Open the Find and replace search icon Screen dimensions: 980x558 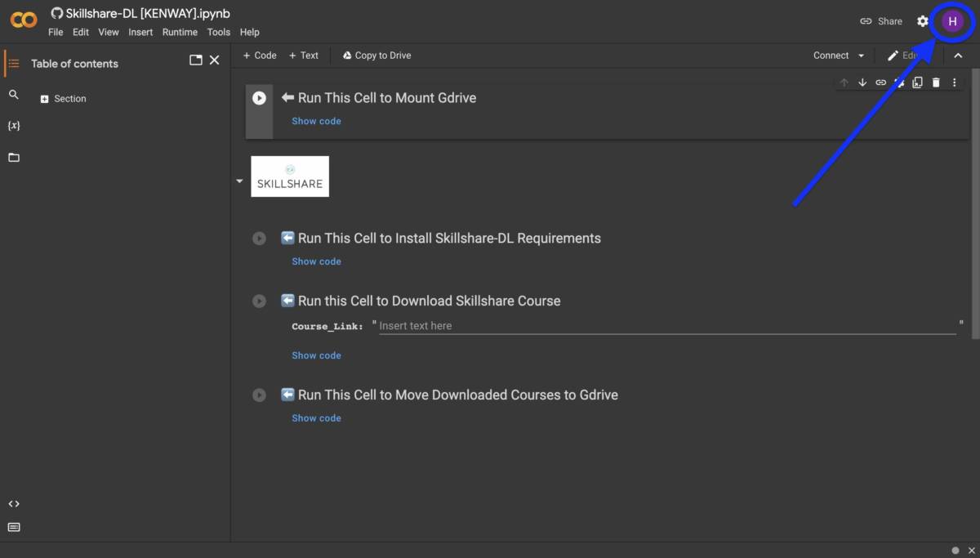pos(13,95)
